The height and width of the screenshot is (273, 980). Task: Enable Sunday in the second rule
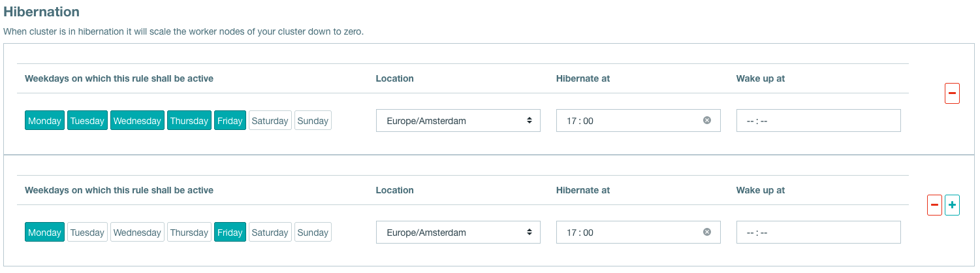[313, 233]
